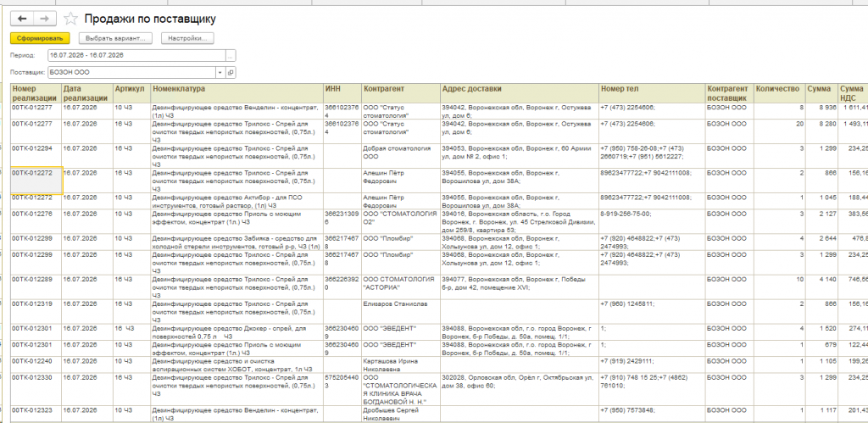This screenshot has width=868, height=423.
Task: Select the Елизаров Станислав contractor cell
Action: pos(401,311)
